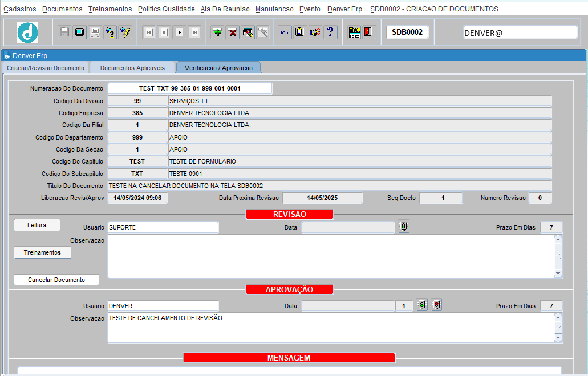Click the Revisao Observacao text area
Screen dimensions: 588x376
point(331,256)
